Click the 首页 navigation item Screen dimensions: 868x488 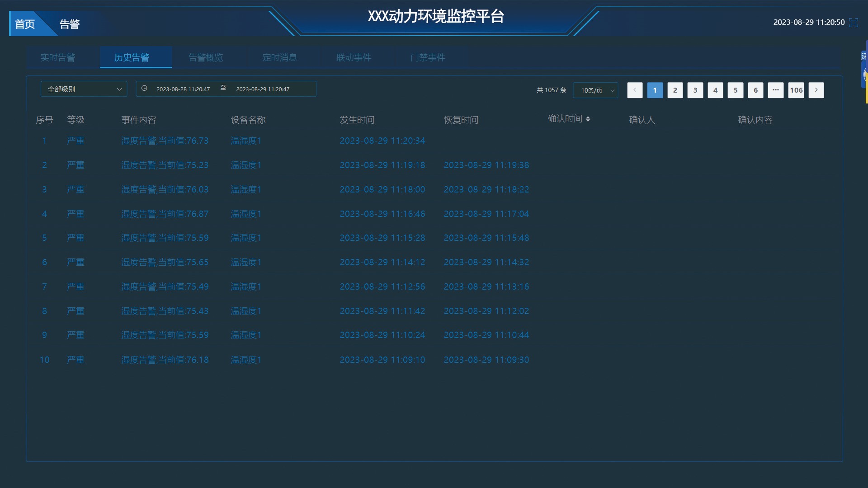click(25, 24)
